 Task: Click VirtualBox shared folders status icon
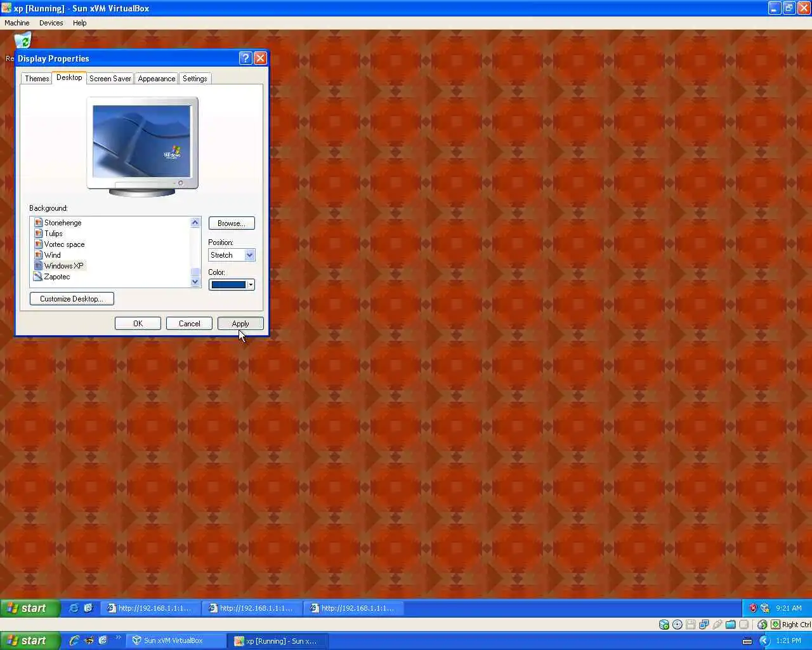pyautogui.click(x=731, y=625)
